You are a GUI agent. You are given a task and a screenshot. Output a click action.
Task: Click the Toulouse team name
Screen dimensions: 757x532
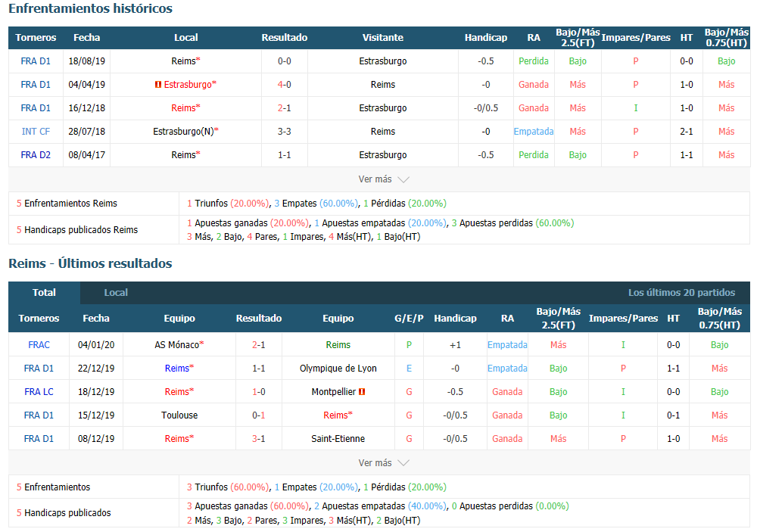tap(179, 415)
